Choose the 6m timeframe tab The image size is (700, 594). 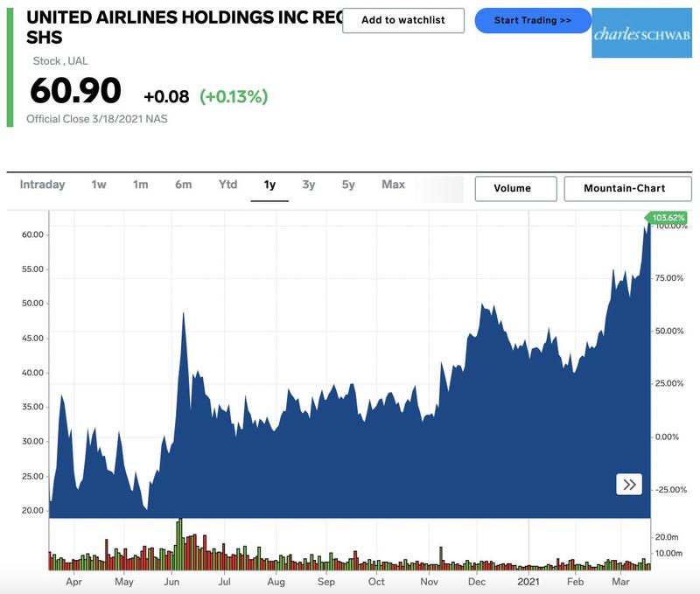(184, 185)
